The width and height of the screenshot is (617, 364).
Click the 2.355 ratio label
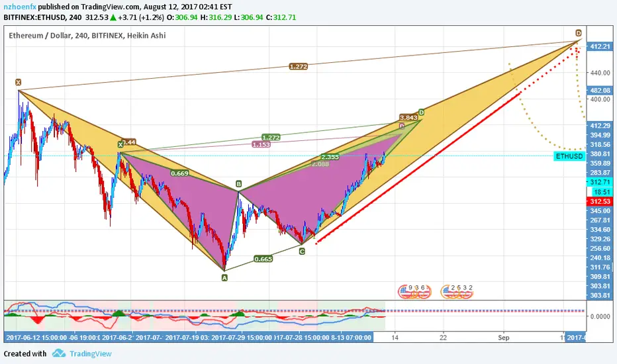pos(330,157)
